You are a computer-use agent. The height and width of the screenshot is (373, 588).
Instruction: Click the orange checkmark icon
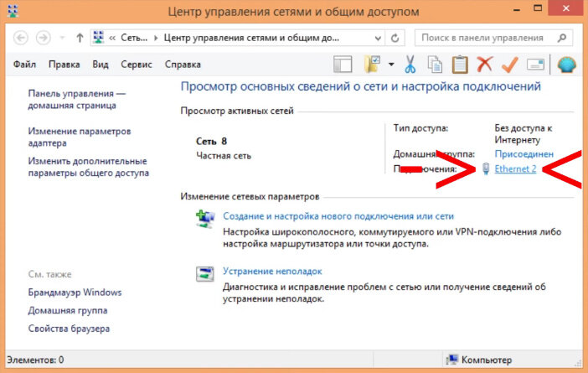[x=510, y=65]
